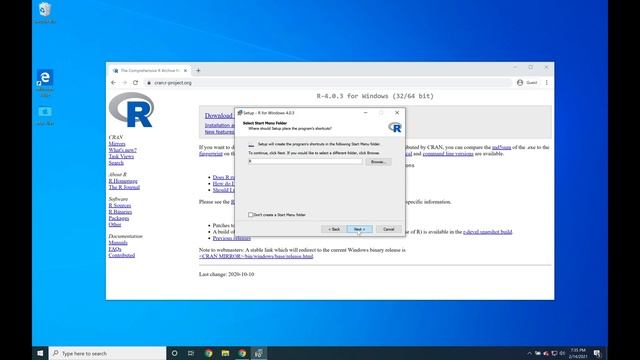Open the Microsoft Edge desktop shortcut
Viewport: 640px width, 360px height.
45,83
